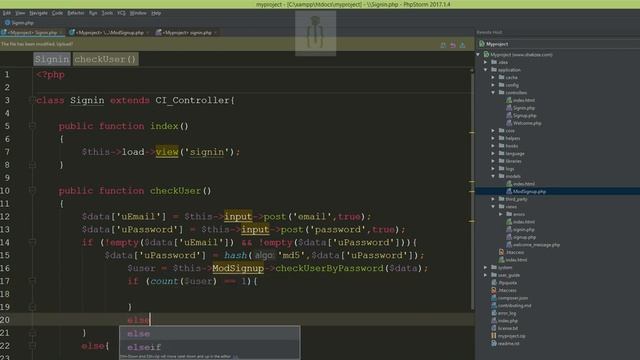Expand the cache folder
The image size is (640, 360).
click(x=493, y=77)
